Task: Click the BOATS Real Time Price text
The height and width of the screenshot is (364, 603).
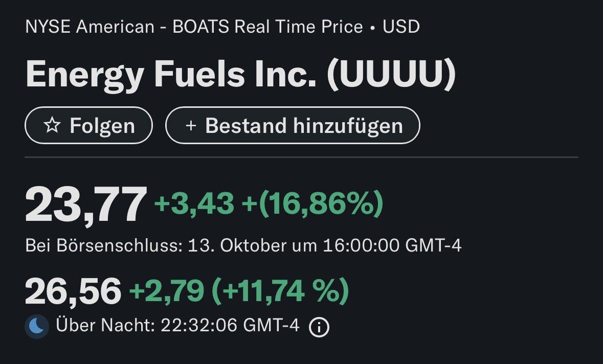Action: 267,27
